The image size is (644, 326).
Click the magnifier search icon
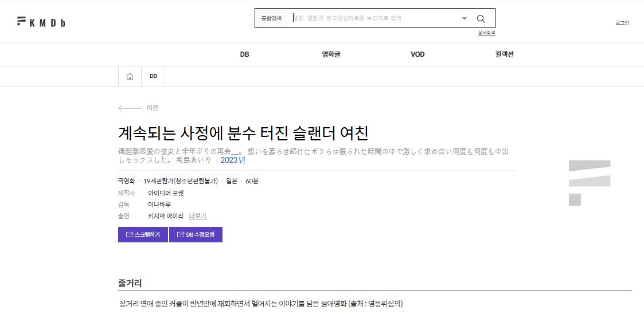[x=481, y=18]
